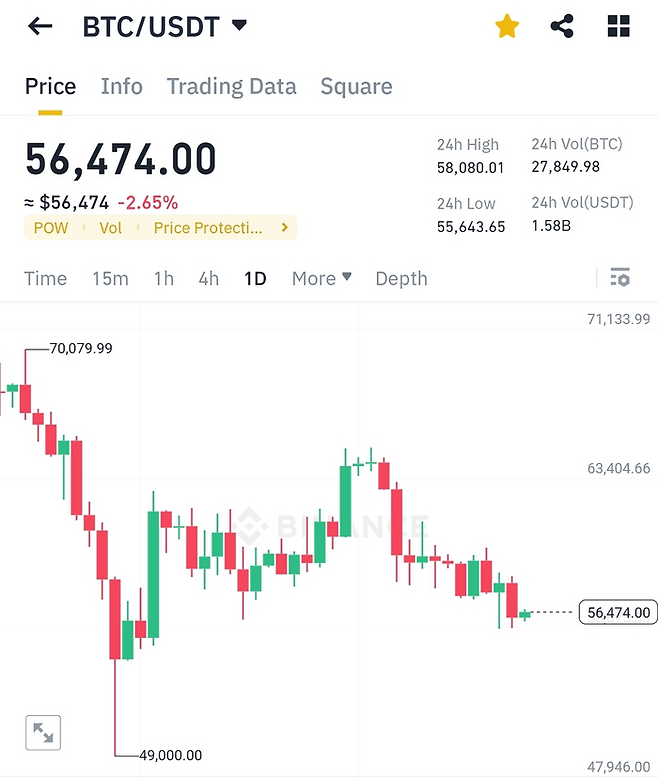Select the 1h chart interval
Screen dimensions: 658x778
[164, 278]
